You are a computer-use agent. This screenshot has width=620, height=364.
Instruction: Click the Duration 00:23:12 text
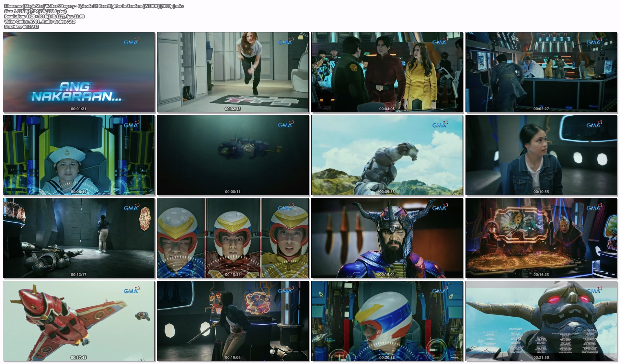[x=22, y=27]
